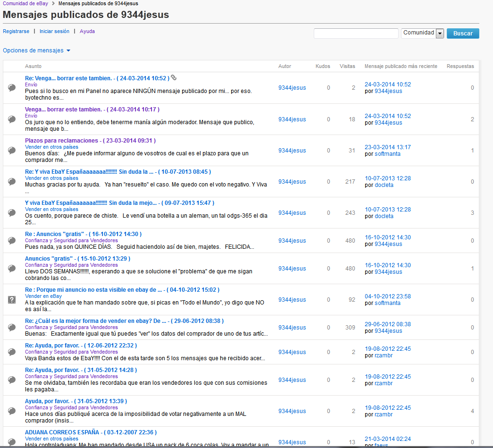
Task: Open the 'Ayuda' help link
Action: [x=87, y=31]
